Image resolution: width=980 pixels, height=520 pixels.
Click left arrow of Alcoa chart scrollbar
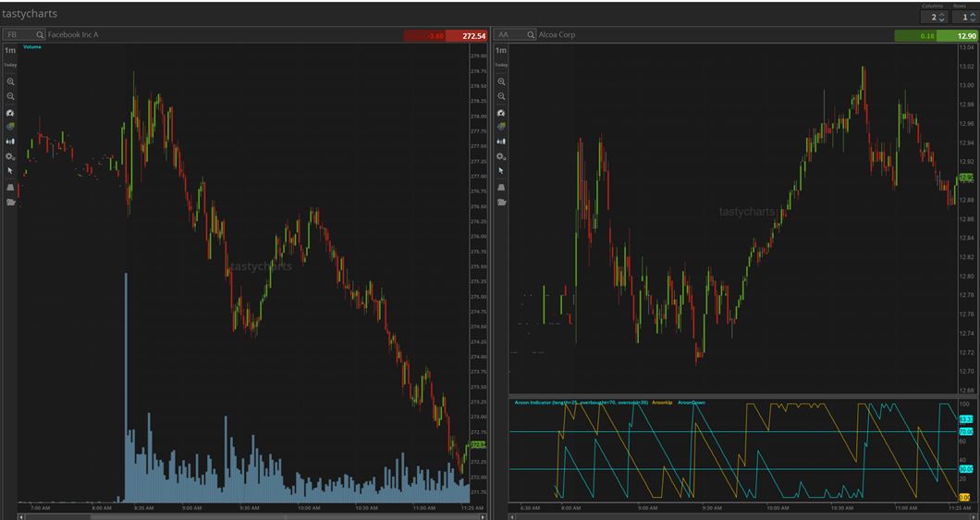point(512,517)
